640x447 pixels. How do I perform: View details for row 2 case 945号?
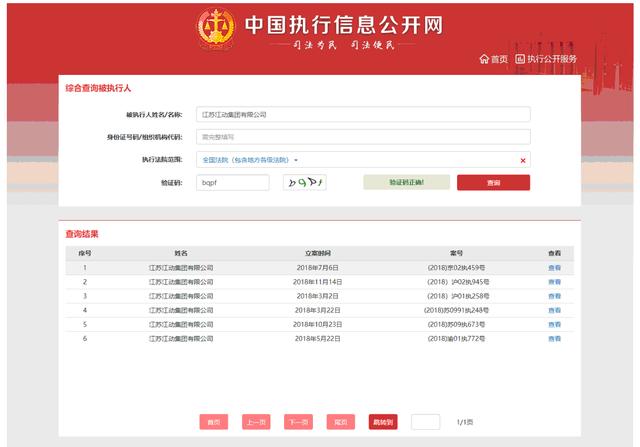click(x=554, y=282)
